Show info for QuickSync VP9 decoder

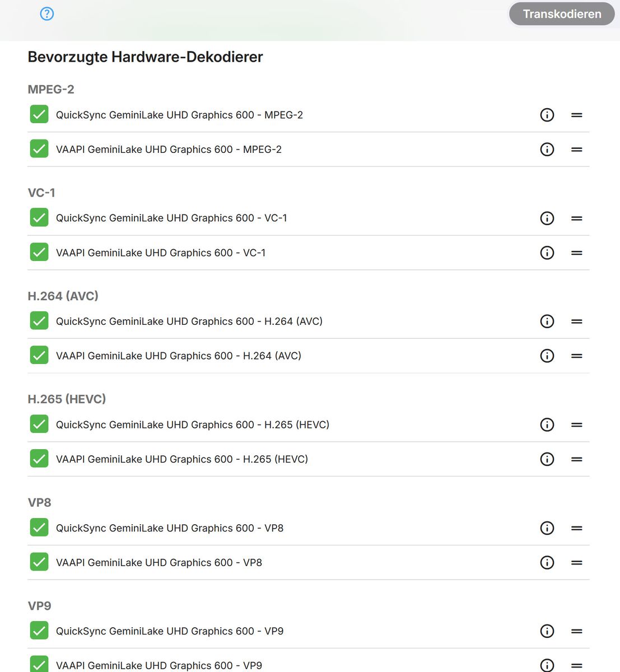pos(547,631)
